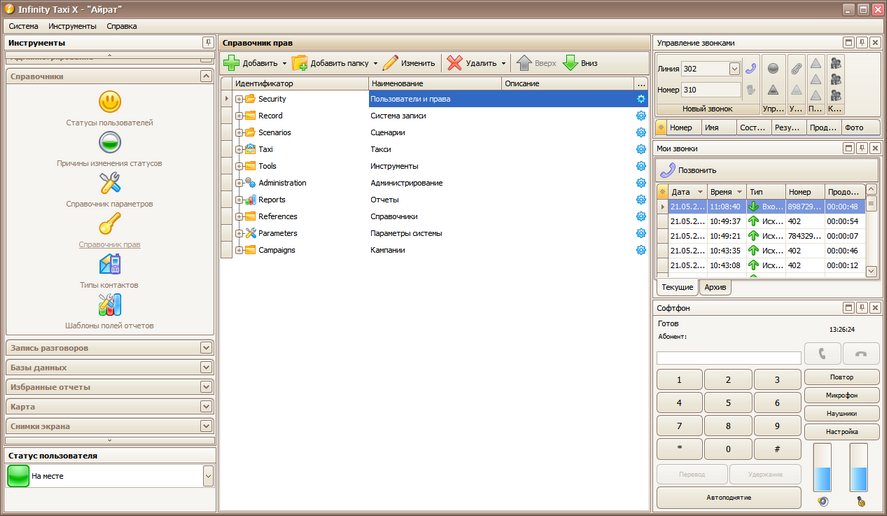Sort by the Наименование column header
Viewport: 887px width, 516px height.
tap(434, 83)
